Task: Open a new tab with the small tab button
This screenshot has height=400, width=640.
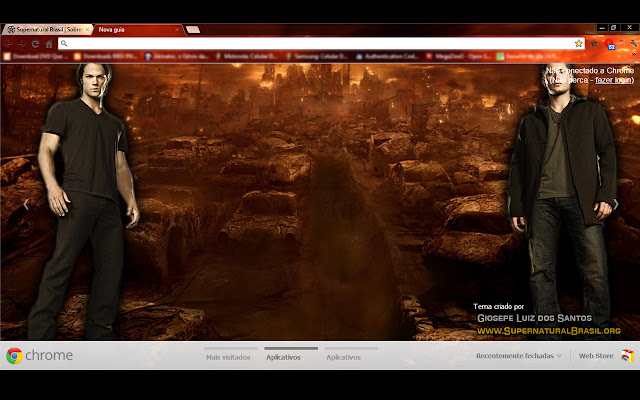Action: (x=193, y=29)
